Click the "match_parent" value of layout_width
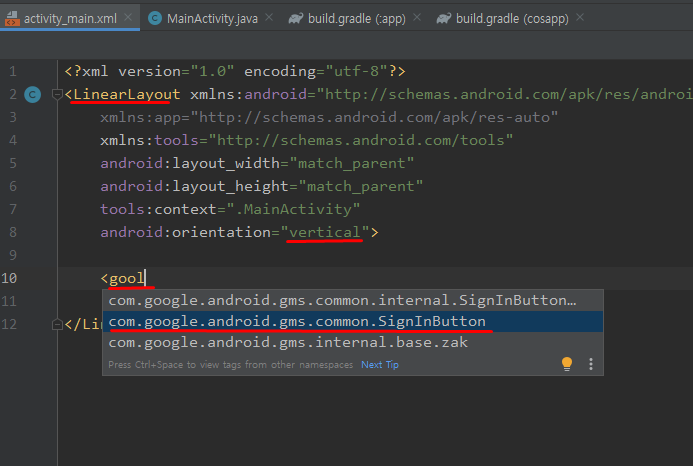 pos(352,164)
